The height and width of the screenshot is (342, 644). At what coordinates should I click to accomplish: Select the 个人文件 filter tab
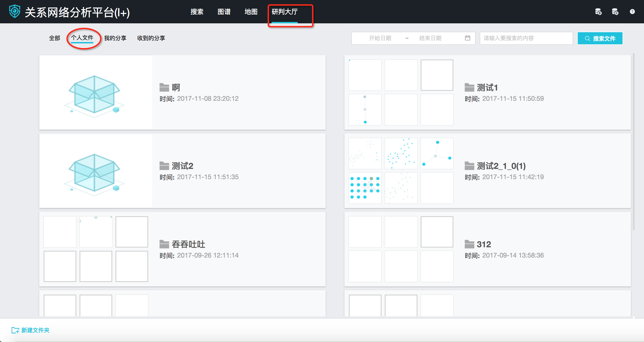coord(82,38)
